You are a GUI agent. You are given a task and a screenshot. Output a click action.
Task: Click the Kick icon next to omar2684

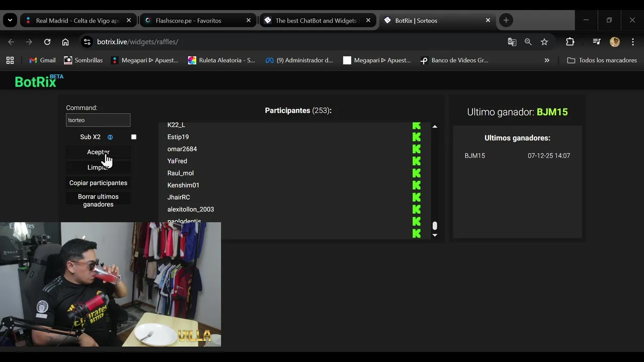pyautogui.click(x=417, y=149)
